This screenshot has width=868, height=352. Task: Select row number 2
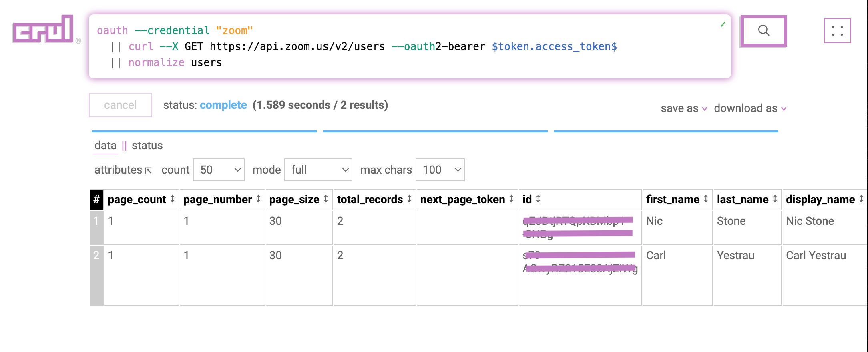pos(96,275)
